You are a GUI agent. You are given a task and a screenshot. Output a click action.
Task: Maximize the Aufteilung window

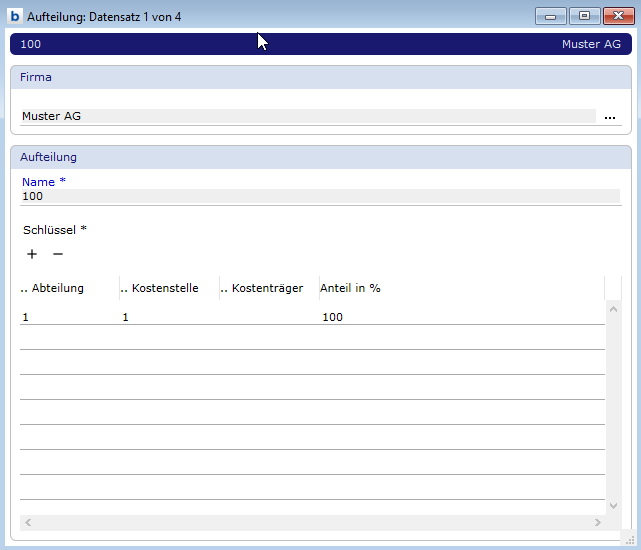coord(584,16)
